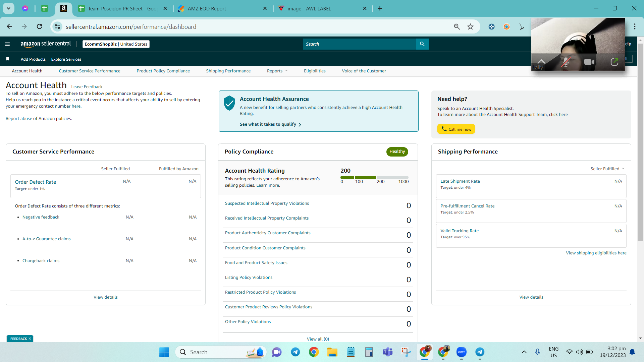The image size is (644, 362).
Task: Open the Snipping Tool from the taskbar
Action: tap(406, 352)
